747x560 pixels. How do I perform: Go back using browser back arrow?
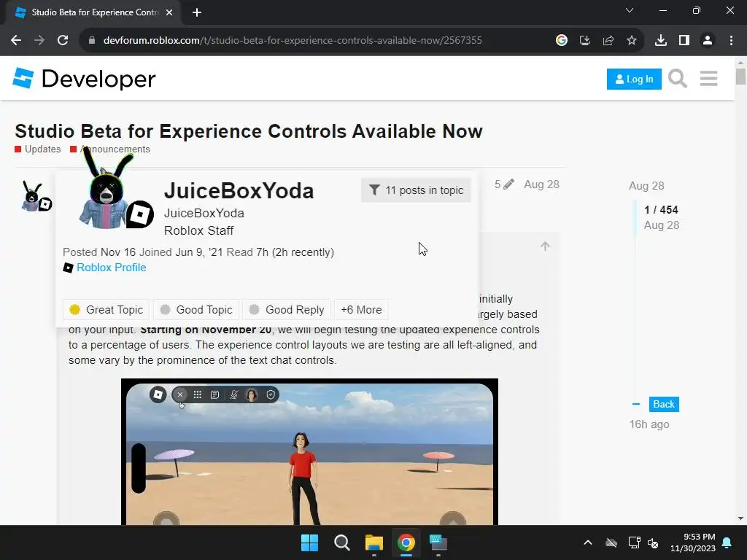[16, 41]
